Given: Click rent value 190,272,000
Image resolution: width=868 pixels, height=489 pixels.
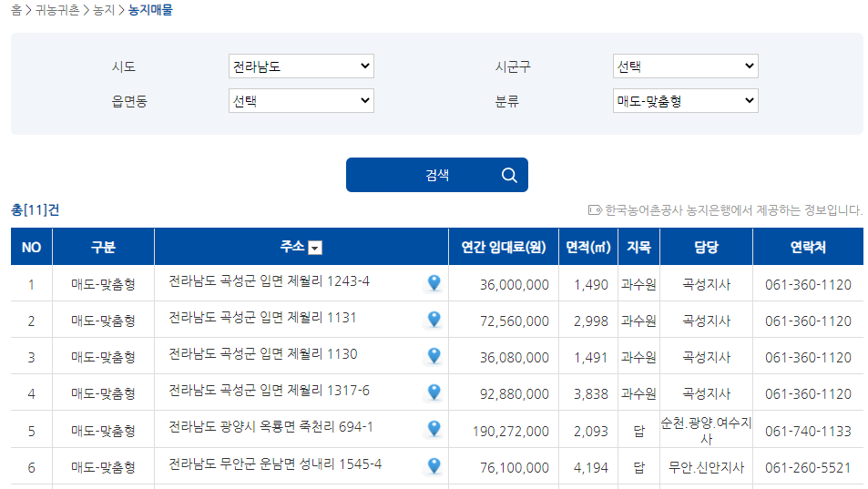Looking at the screenshot, I should tap(510, 432).
